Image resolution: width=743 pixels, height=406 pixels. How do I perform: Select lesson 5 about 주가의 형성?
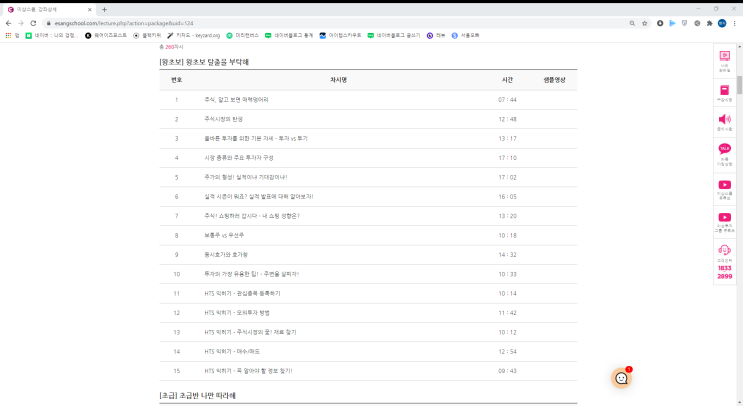pos(245,177)
